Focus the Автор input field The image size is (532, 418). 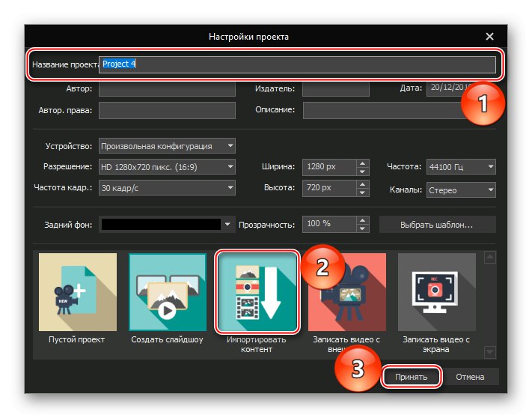[167, 88]
